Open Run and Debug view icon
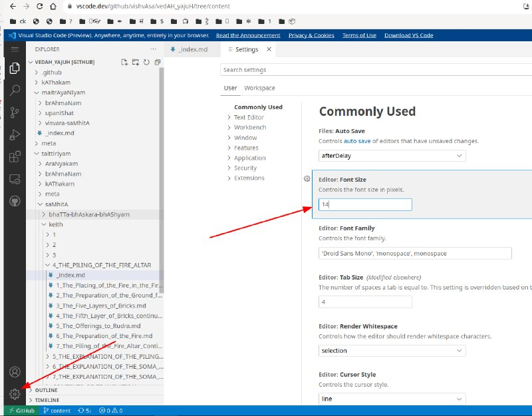The width and height of the screenshot is (532, 416). point(15,134)
